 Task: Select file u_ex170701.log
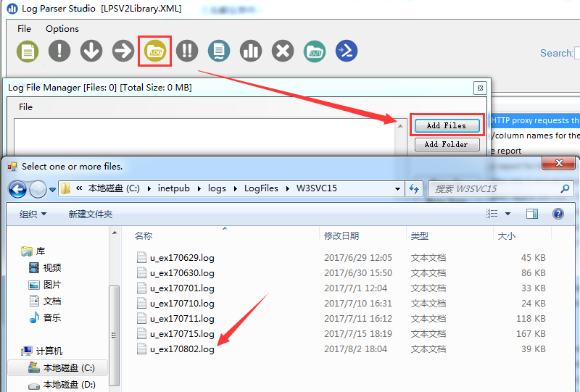coord(175,288)
